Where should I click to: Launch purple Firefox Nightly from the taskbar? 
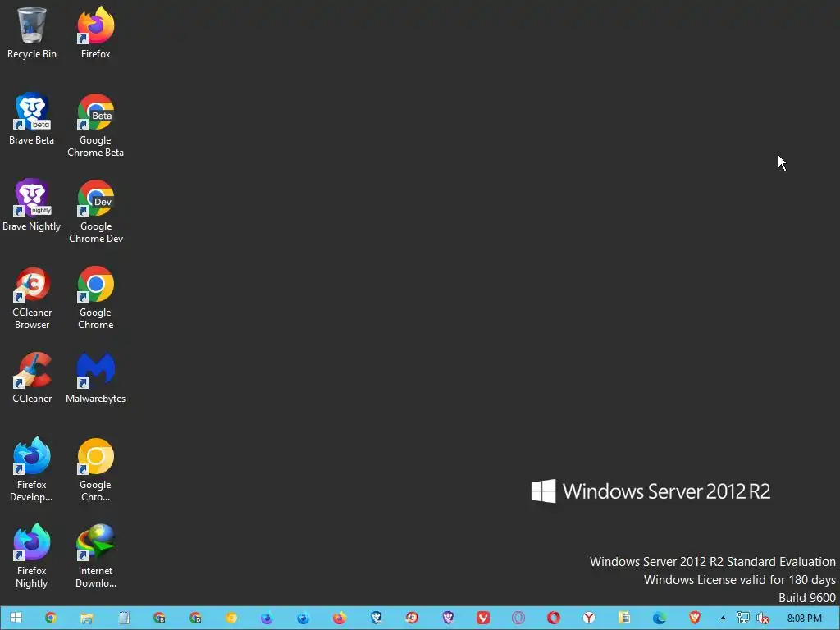pos(267,619)
